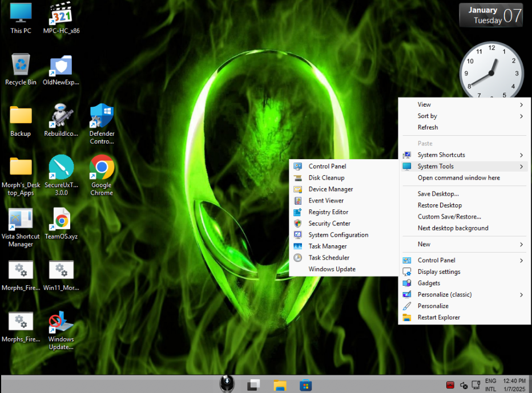
Task: Expand the Sort by submenu arrow
Action: 522,116
